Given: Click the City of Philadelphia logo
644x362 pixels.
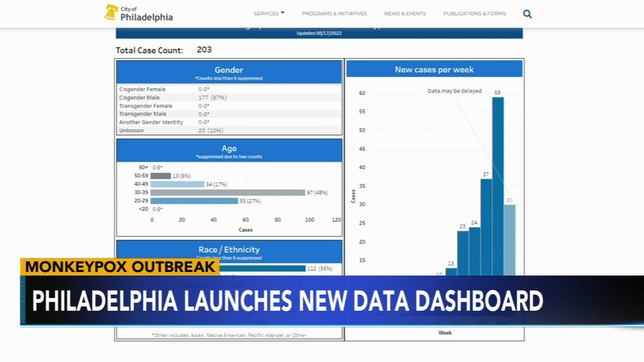Looking at the screenshot, I should (138, 13).
